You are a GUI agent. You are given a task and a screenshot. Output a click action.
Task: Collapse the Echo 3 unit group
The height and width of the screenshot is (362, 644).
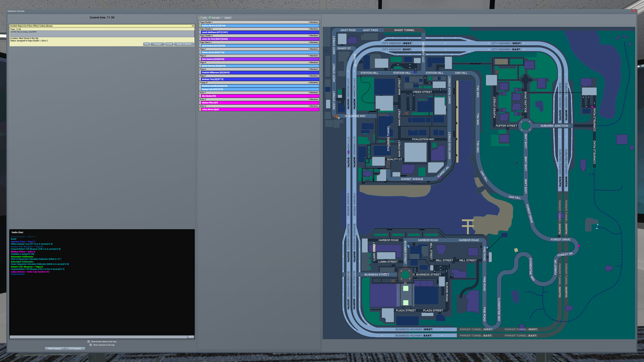coord(259,106)
